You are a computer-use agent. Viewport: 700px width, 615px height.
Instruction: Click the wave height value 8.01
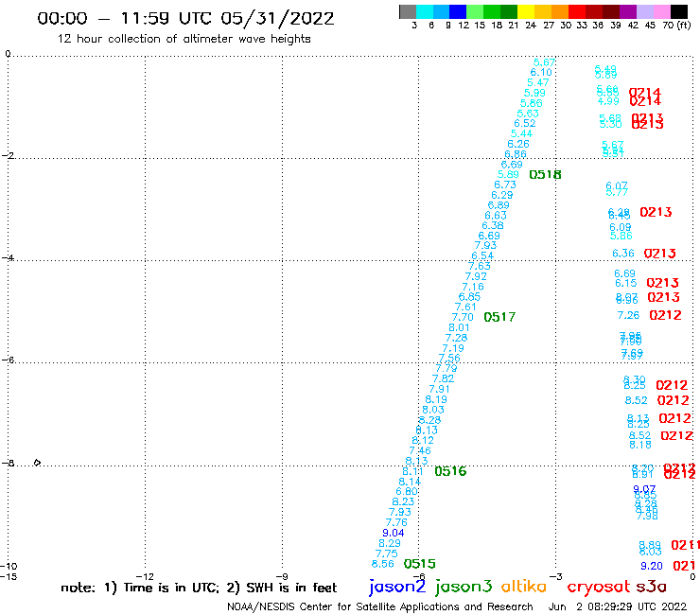coord(460,327)
